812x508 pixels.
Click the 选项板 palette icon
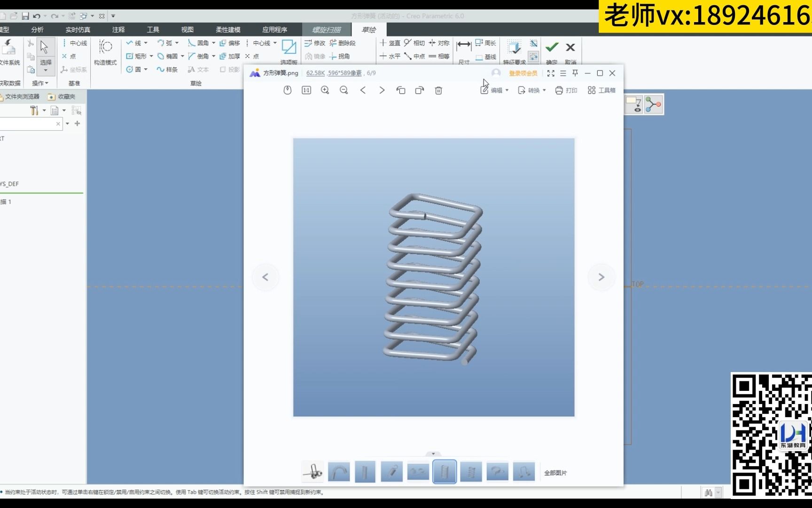[289, 52]
